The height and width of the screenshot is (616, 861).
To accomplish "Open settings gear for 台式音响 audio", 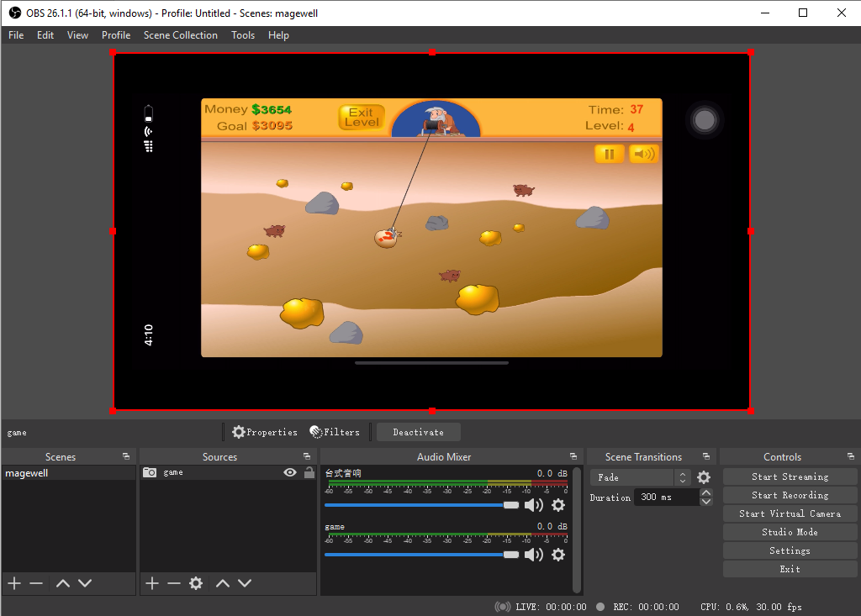I will tap(558, 505).
